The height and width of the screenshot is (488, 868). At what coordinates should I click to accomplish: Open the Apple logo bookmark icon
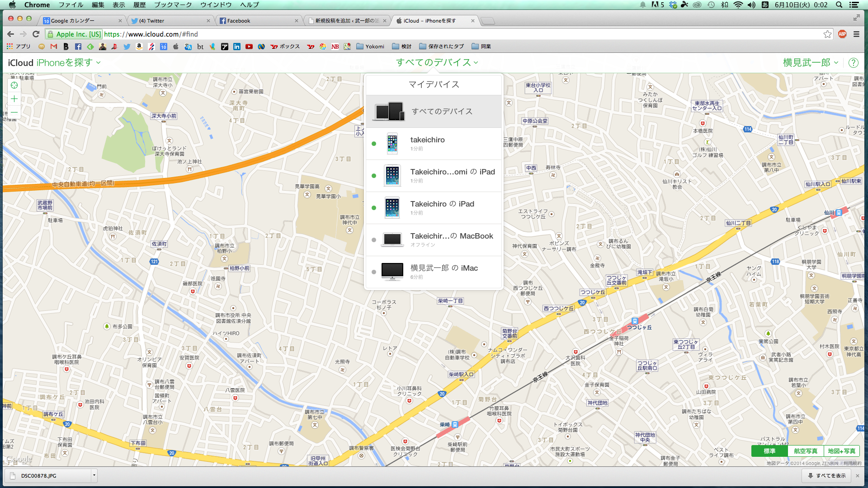(x=176, y=47)
